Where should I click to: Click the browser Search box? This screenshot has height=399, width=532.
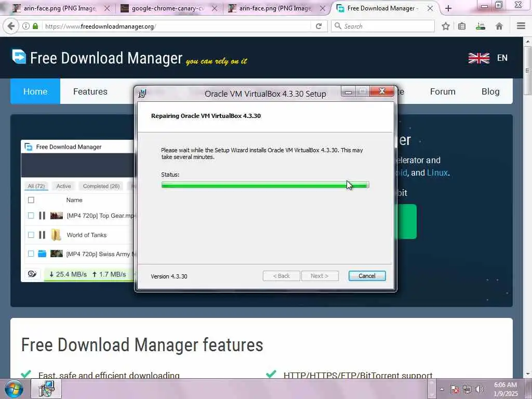point(383,26)
